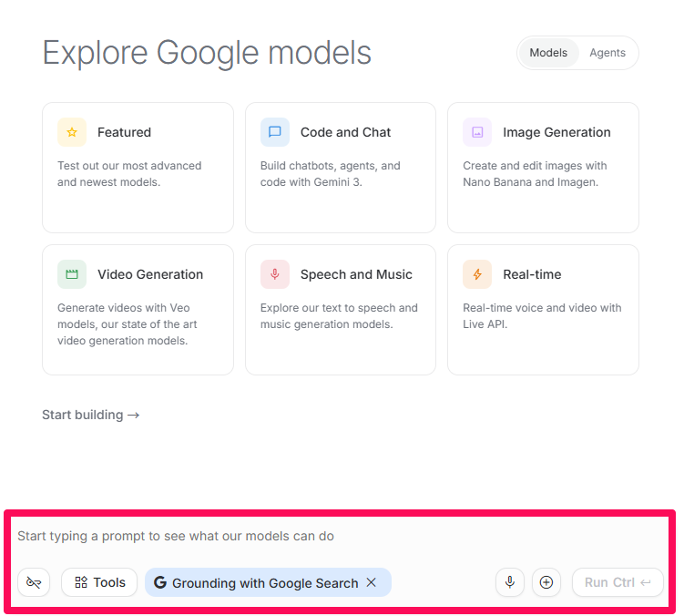Remove the Grounding with Google Search chip
This screenshot has width=684, height=616.
372,582
